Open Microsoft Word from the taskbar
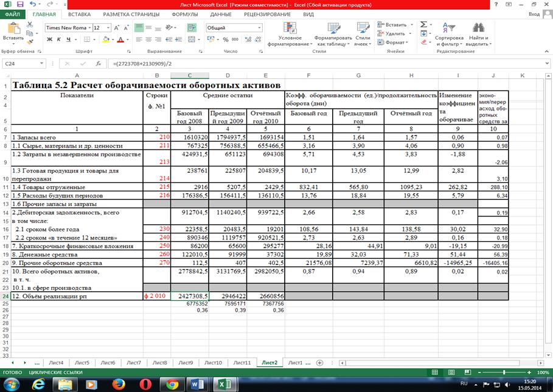Viewport: 553px width, 392px height. (x=197, y=383)
